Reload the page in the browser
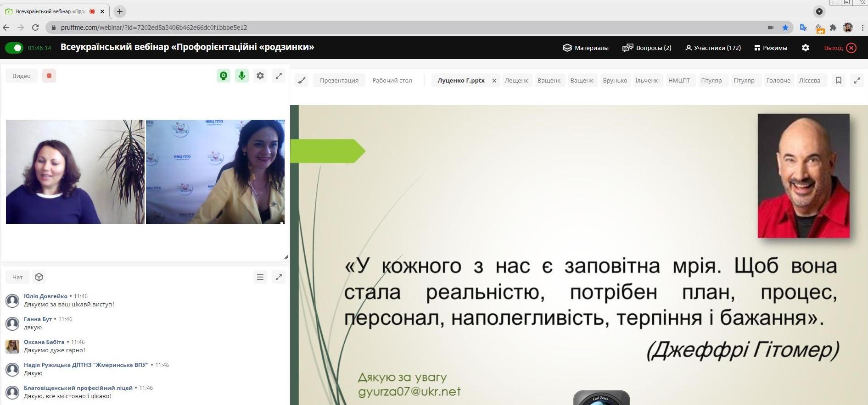Viewport: 868px width, 405px height. click(35, 28)
